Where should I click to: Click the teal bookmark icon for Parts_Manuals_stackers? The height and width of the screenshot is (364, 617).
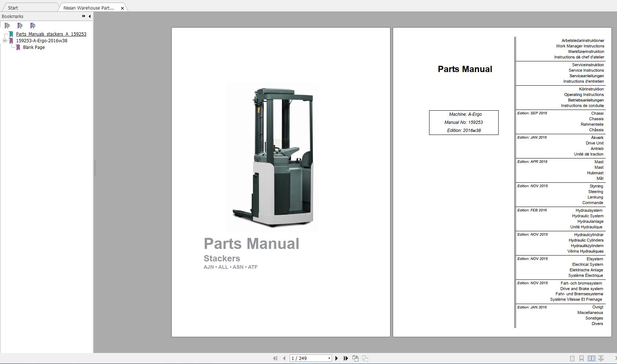click(x=11, y=34)
